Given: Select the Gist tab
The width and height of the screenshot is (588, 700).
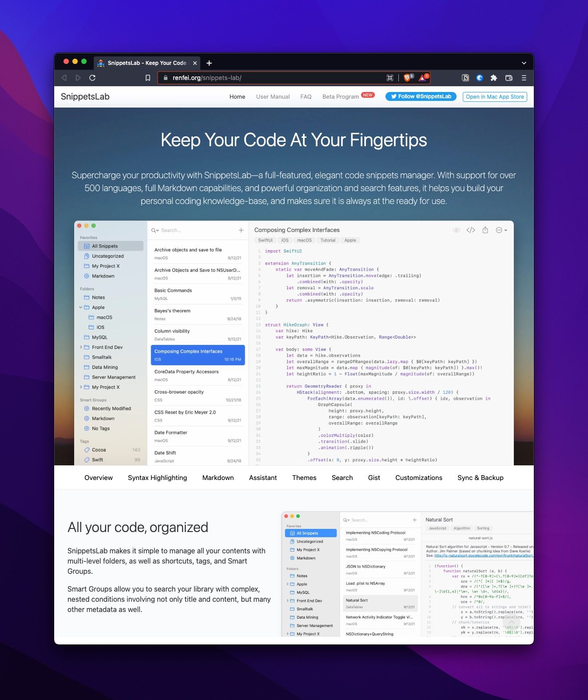Looking at the screenshot, I should point(374,478).
